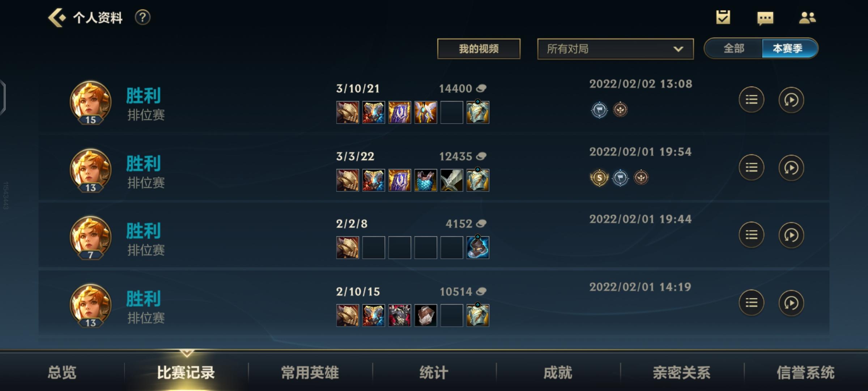This screenshot has height=391, width=868.
Task: View details list for the 13:08 match
Action: 752,100
